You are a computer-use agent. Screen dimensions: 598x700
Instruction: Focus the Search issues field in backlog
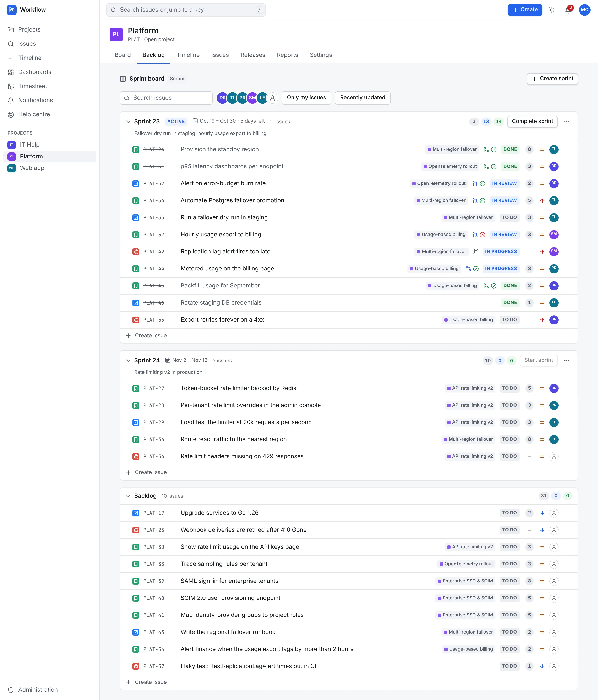[x=166, y=98]
